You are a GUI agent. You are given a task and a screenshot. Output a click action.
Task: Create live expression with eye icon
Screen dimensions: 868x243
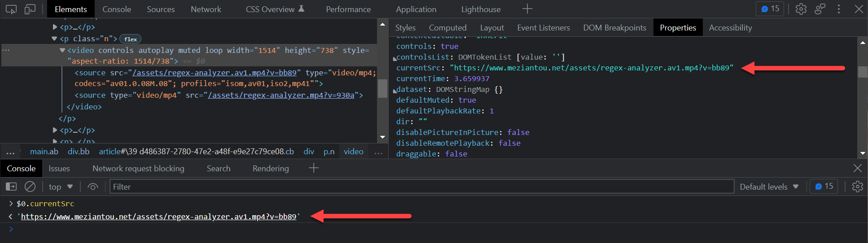click(x=93, y=187)
